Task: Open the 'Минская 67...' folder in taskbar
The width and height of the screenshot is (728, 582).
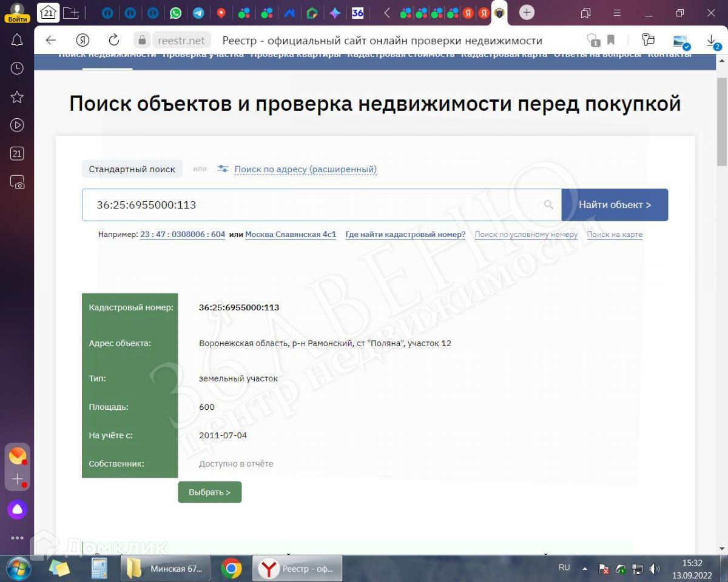Action: pos(166,569)
